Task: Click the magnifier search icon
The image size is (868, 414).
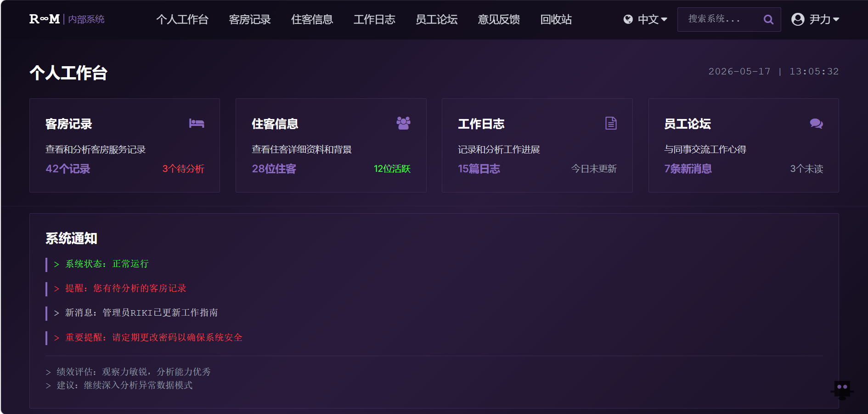Action: [x=768, y=19]
